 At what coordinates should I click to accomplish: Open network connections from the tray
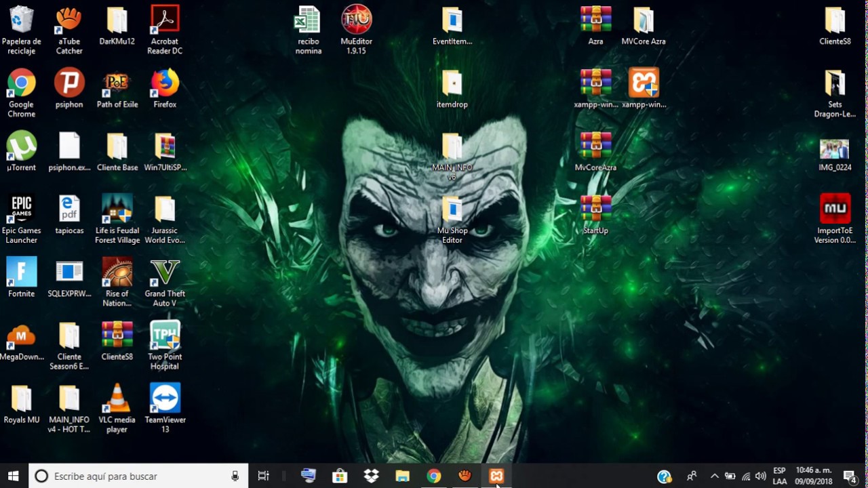[746, 476]
